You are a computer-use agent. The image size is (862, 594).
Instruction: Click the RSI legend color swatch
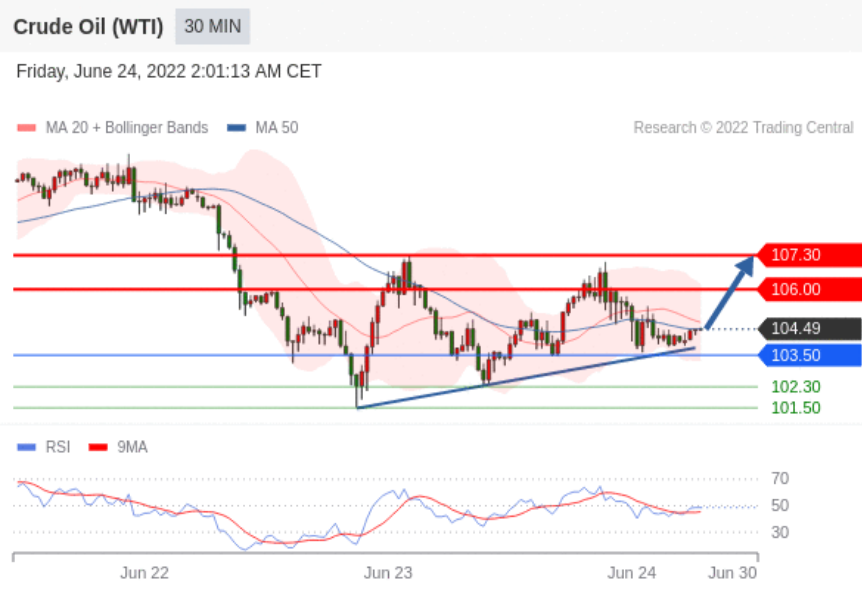click(x=26, y=447)
